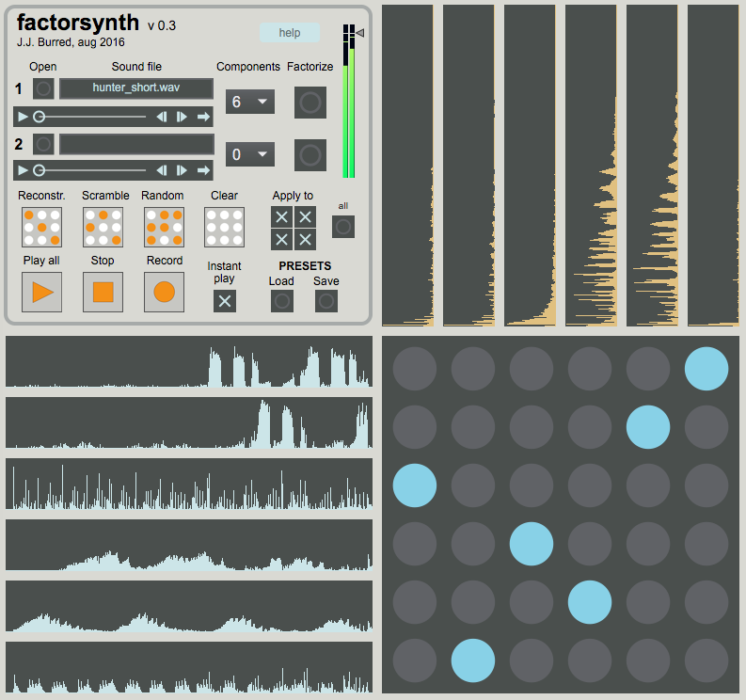Toggle the lit matrix cell in row 5, column 4
Viewport: 746px width, 700px height.
[x=590, y=602]
